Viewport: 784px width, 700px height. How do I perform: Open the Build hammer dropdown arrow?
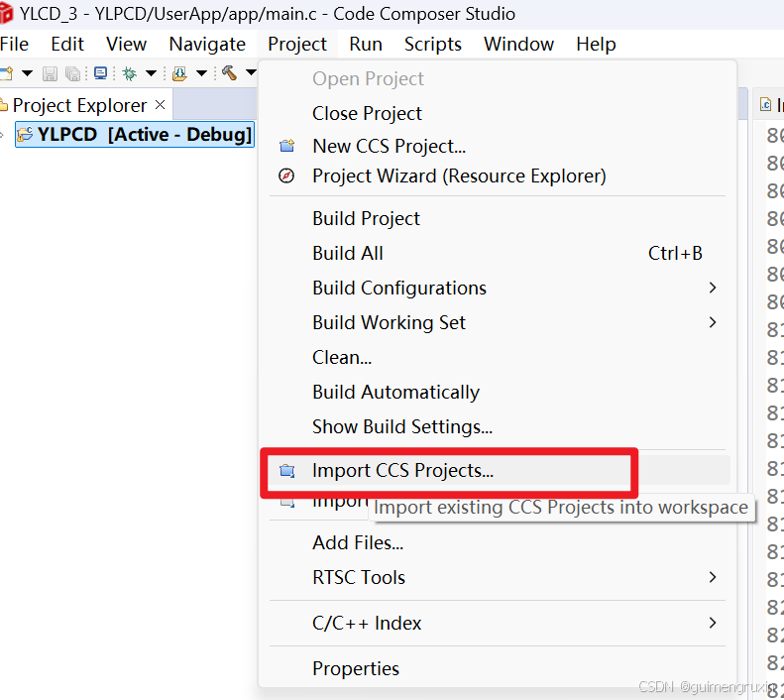251,73
